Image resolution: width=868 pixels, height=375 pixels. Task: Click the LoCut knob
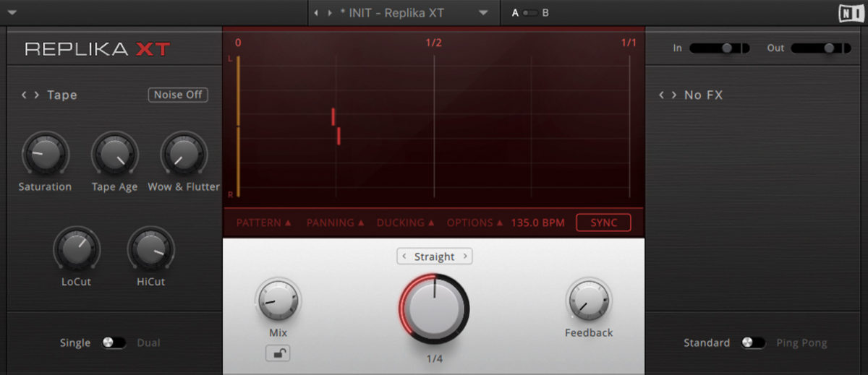point(77,249)
